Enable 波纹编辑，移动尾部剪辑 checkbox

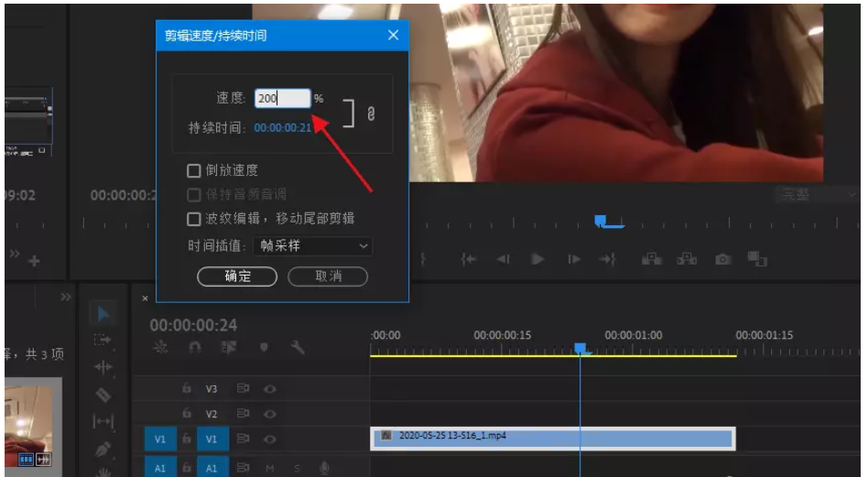[x=193, y=219]
